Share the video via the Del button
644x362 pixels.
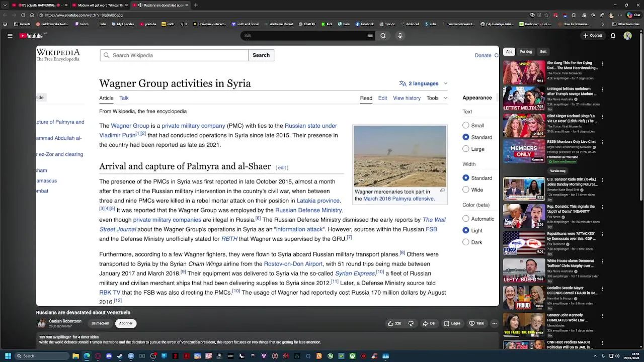tap(429, 323)
